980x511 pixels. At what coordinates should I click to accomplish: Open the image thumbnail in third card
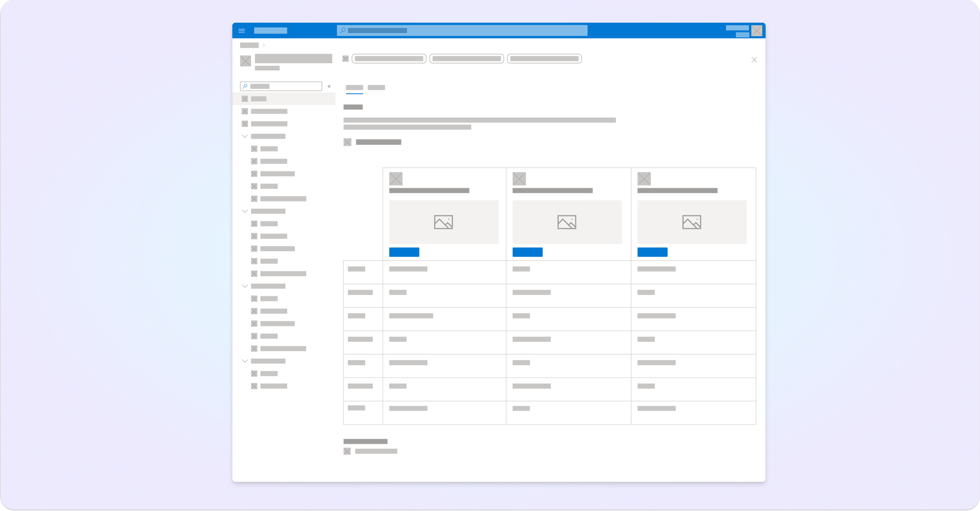point(691,222)
